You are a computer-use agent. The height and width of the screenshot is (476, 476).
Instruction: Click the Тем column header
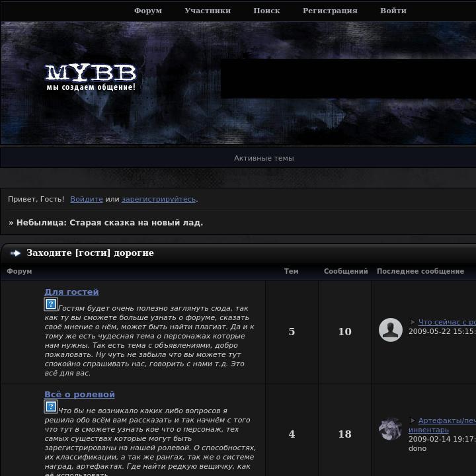pos(291,271)
